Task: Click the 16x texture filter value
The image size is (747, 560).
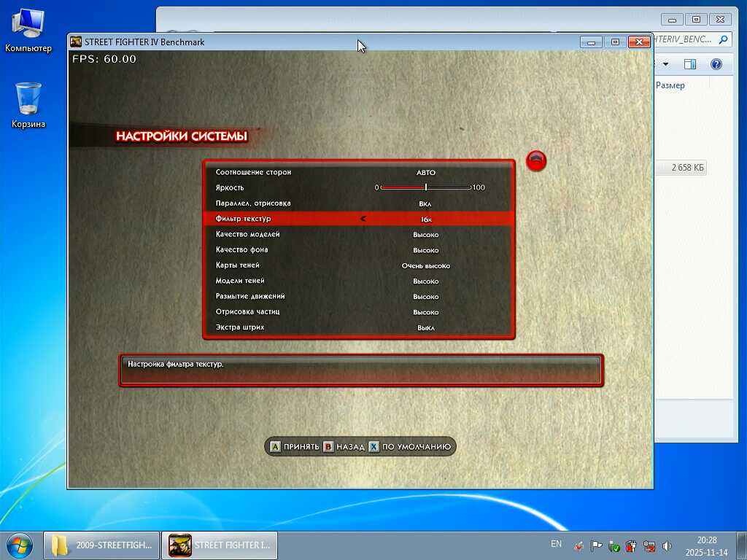Action: 426,219
